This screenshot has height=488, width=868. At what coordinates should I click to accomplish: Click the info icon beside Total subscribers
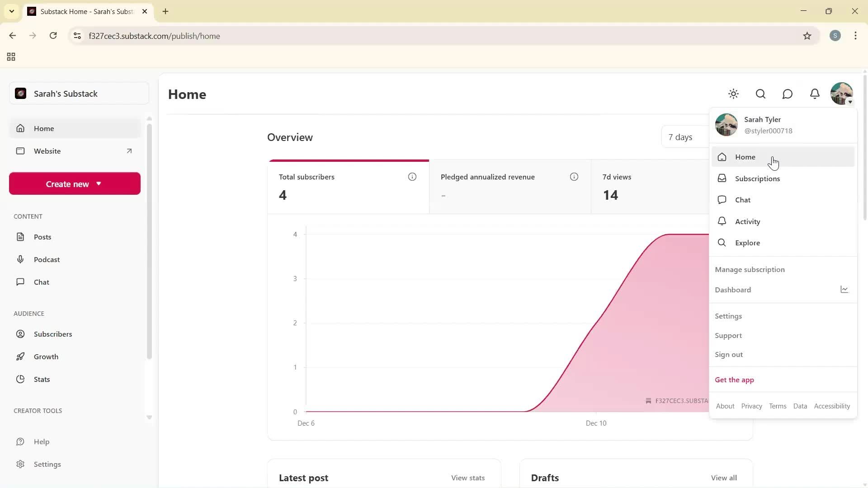[x=412, y=177]
